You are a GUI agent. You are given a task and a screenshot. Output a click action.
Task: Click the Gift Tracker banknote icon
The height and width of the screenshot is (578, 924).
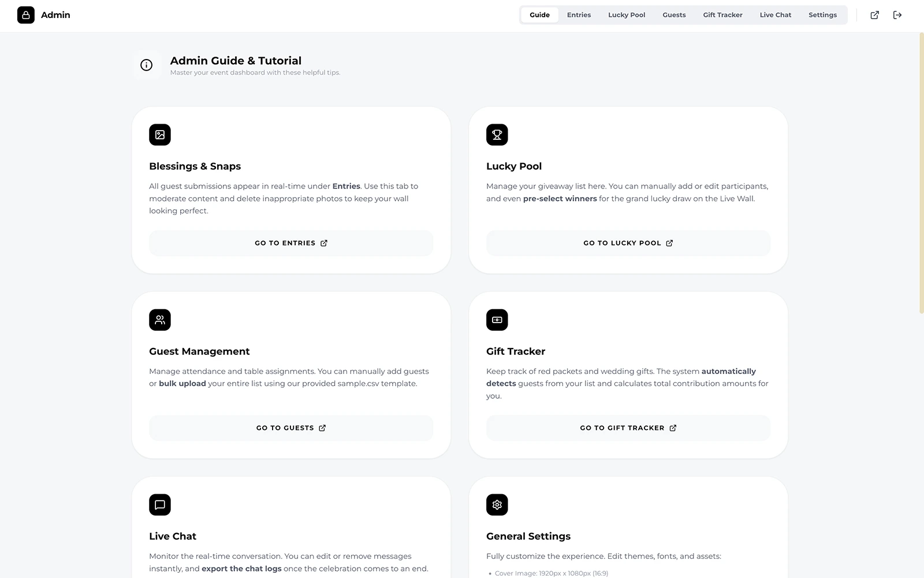point(497,320)
